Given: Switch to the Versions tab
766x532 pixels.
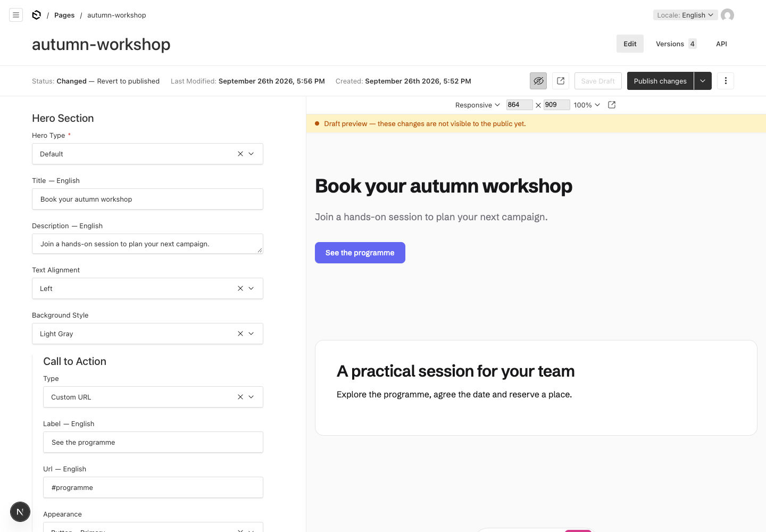Looking at the screenshot, I should [x=676, y=44].
